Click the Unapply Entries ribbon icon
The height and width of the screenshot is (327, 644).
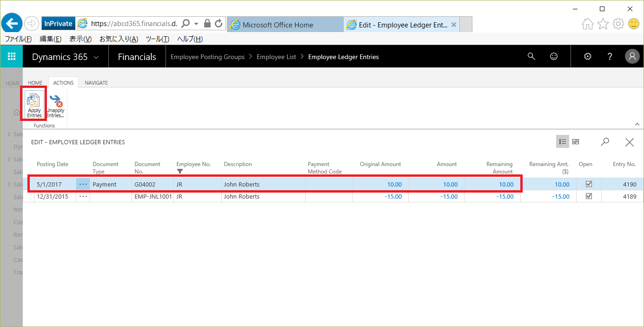tap(55, 105)
